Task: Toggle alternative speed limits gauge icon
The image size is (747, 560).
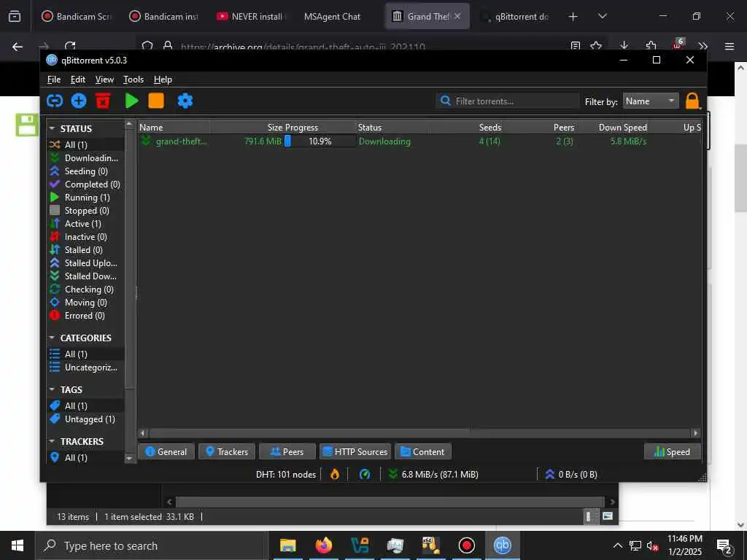Action: pyautogui.click(x=365, y=474)
